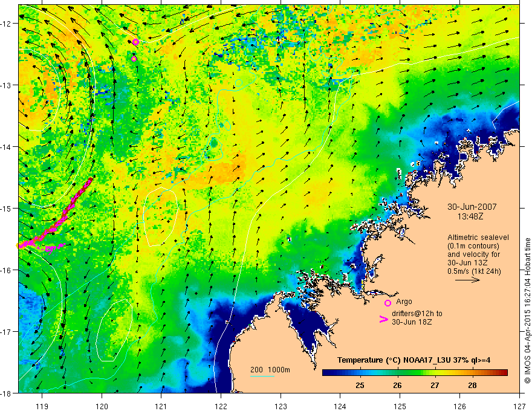The width and height of the screenshot is (532, 411).
Task: Click the -17 latitude axis label
Action: 7,332
